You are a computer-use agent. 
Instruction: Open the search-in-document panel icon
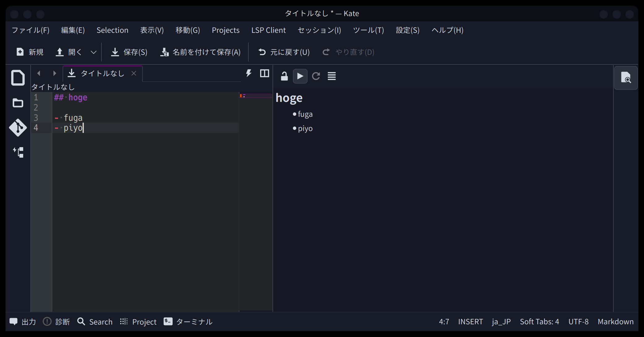point(625,78)
